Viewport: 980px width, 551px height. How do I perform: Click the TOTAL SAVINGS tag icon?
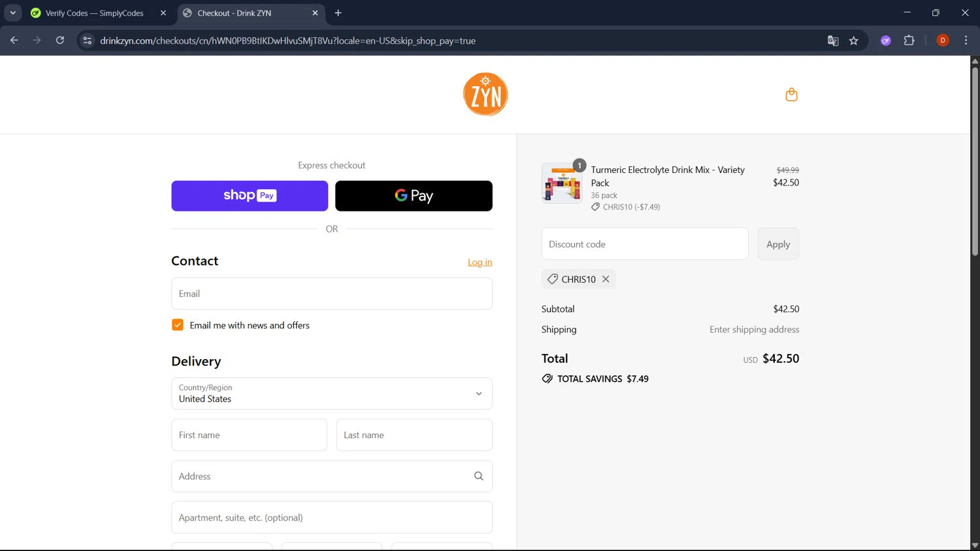click(x=547, y=379)
